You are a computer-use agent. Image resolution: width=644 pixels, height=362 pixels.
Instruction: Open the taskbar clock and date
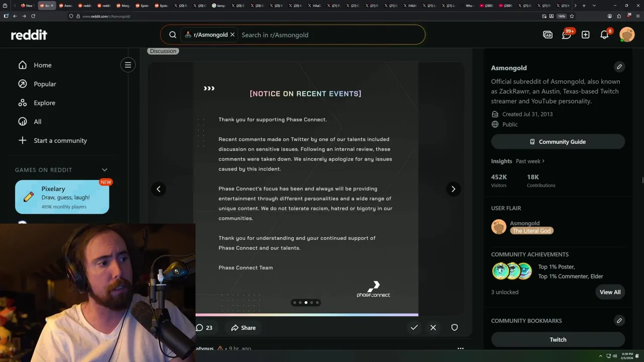[627, 356]
